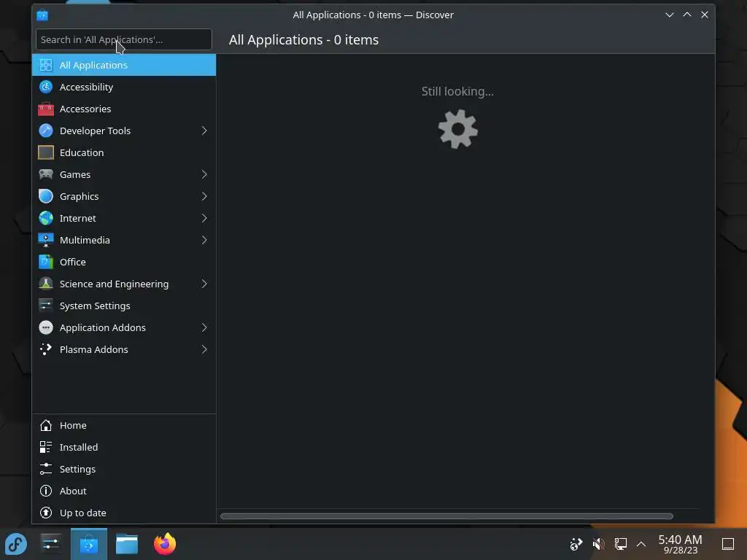The width and height of the screenshot is (747, 560).
Task: Select the System Settings category
Action: [124, 306]
